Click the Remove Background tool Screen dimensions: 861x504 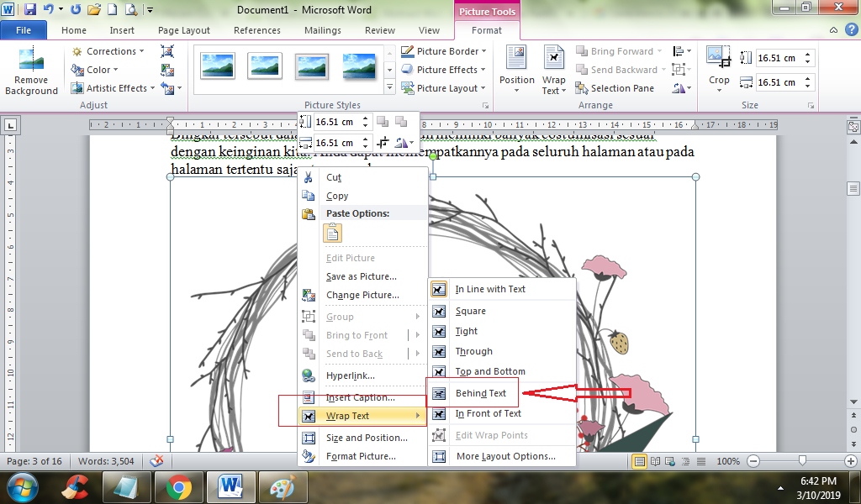[31, 72]
